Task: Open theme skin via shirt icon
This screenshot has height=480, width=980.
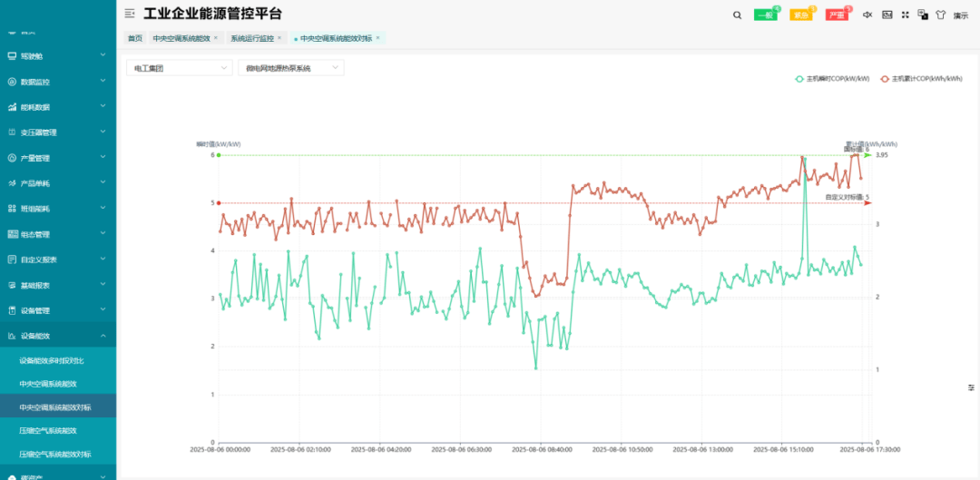Action: 940,15
